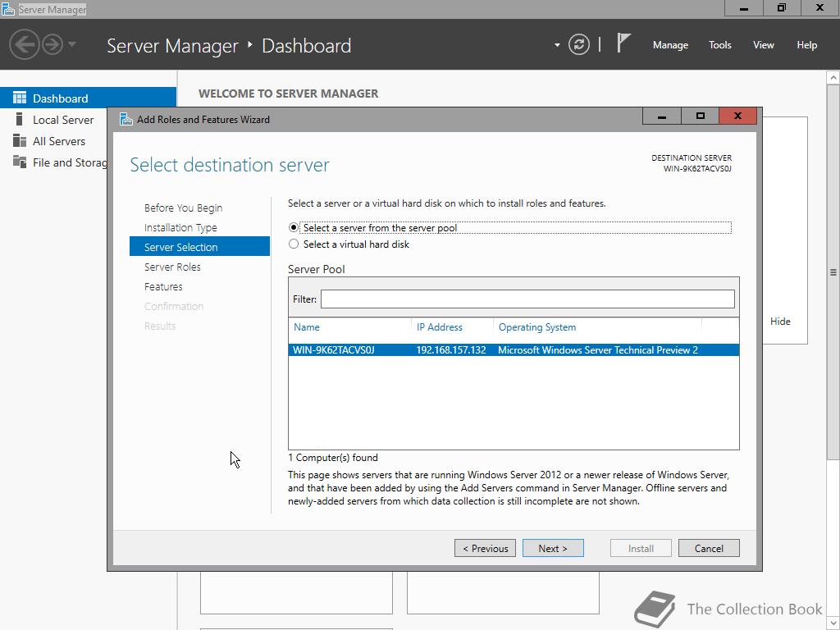The width and height of the screenshot is (840, 630).
Task: Click the Local Server icon in sidebar
Action: (x=20, y=119)
